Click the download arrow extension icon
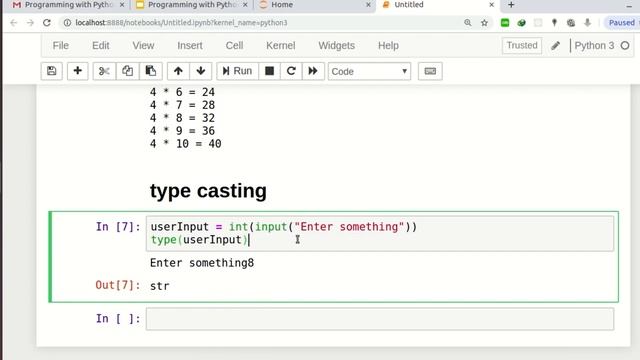The image size is (640, 360). [x=587, y=23]
